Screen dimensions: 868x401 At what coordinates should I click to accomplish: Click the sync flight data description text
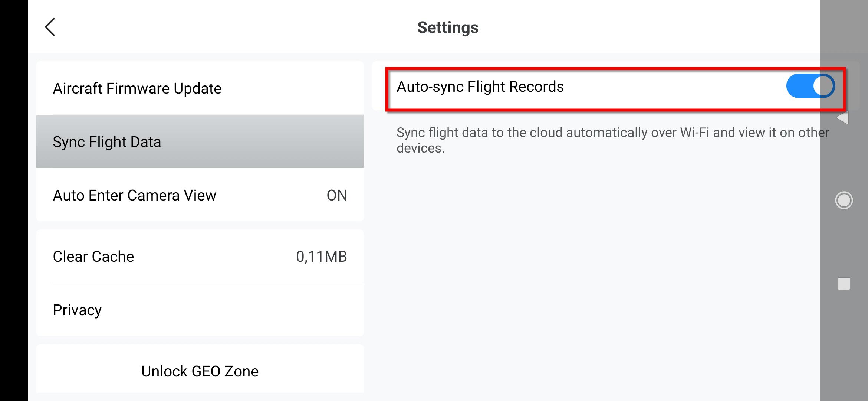coord(612,140)
